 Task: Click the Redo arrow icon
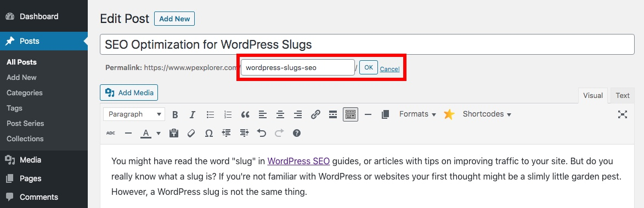click(x=279, y=133)
